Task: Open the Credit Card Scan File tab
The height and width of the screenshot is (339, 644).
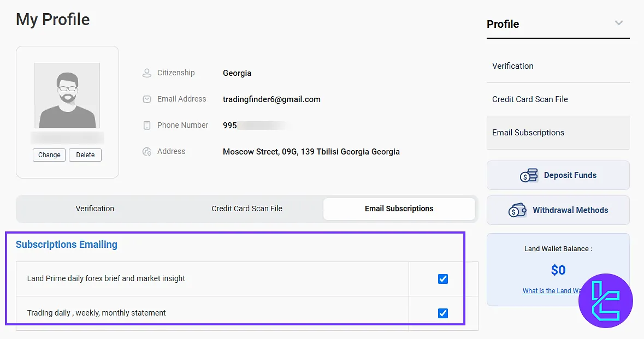Action: [247, 209]
